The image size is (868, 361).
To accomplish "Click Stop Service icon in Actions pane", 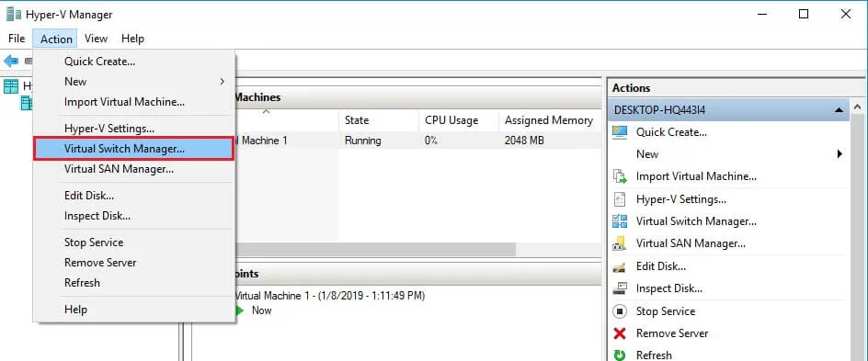I will [x=620, y=311].
